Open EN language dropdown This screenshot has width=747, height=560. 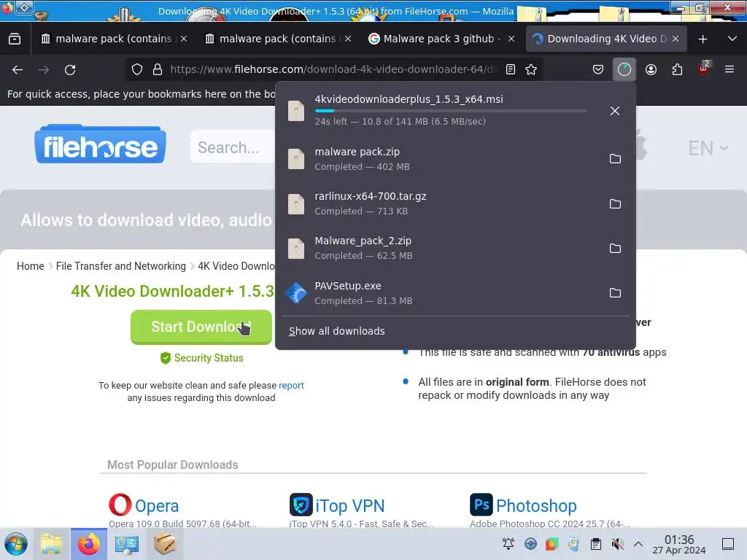(x=708, y=149)
